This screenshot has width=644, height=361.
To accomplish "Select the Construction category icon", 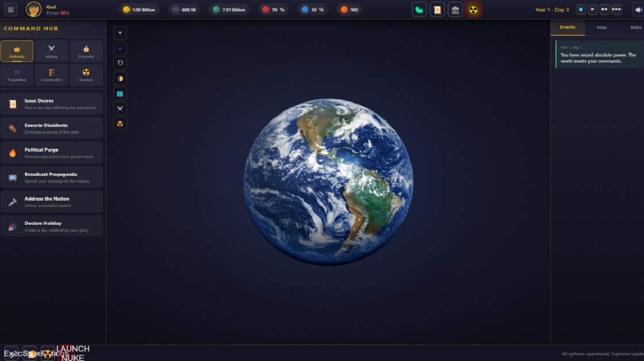I will [51, 74].
